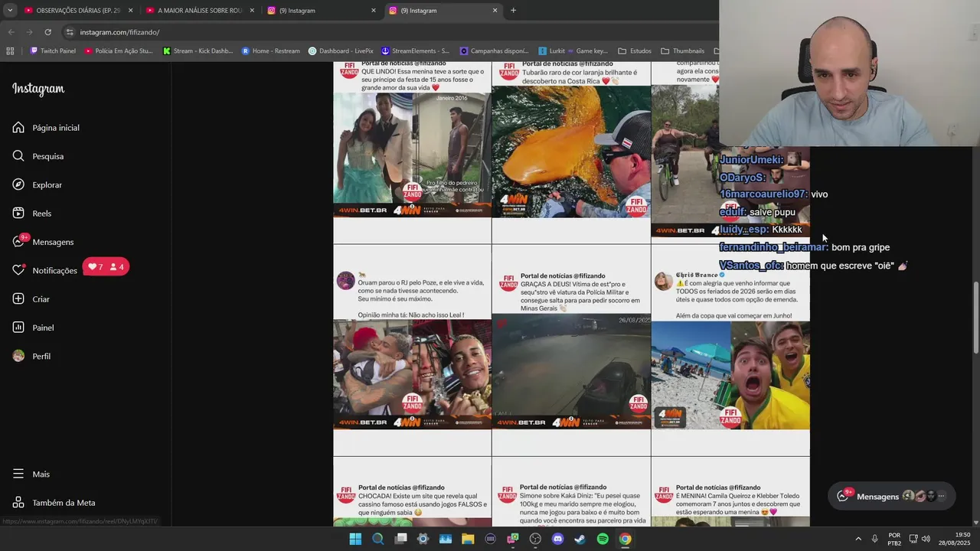Click the Criar plus icon
This screenshot has width=980, height=551.
click(18, 298)
